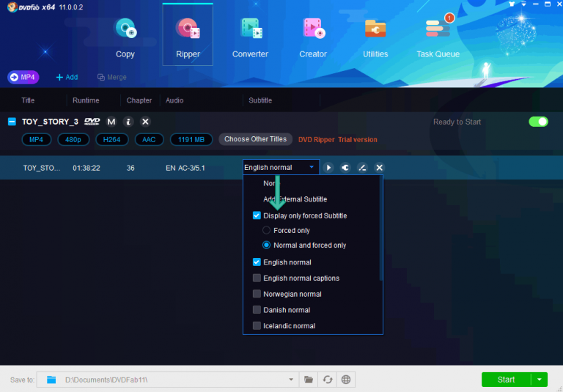The width and height of the screenshot is (563, 392).
Task: Click the MP4 profile switcher
Action: 23,77
